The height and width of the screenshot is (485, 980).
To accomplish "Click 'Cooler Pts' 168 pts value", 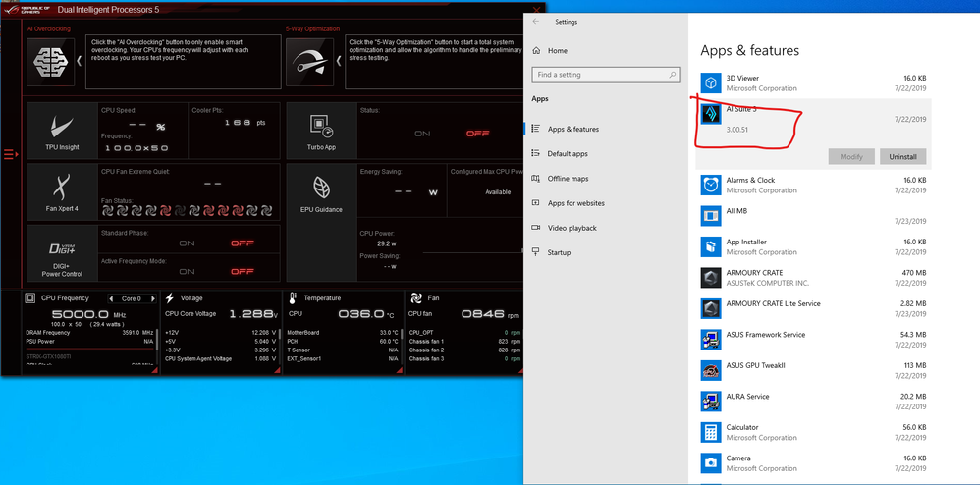I will [245, 123].
